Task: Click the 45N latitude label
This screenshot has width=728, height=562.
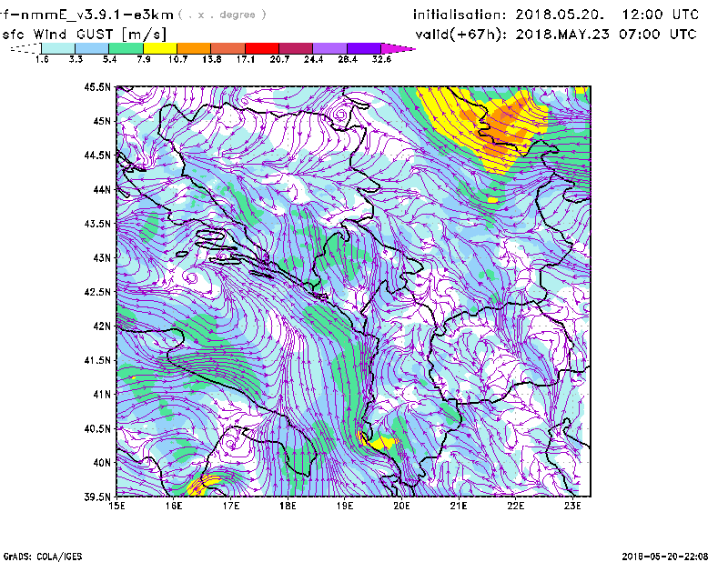Action: (x=102, y=121)
